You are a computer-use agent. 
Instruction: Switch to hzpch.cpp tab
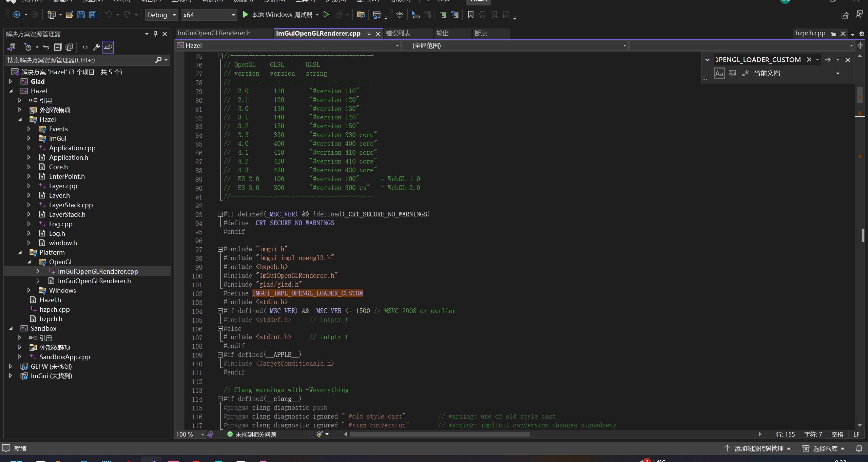pos(810,33)
